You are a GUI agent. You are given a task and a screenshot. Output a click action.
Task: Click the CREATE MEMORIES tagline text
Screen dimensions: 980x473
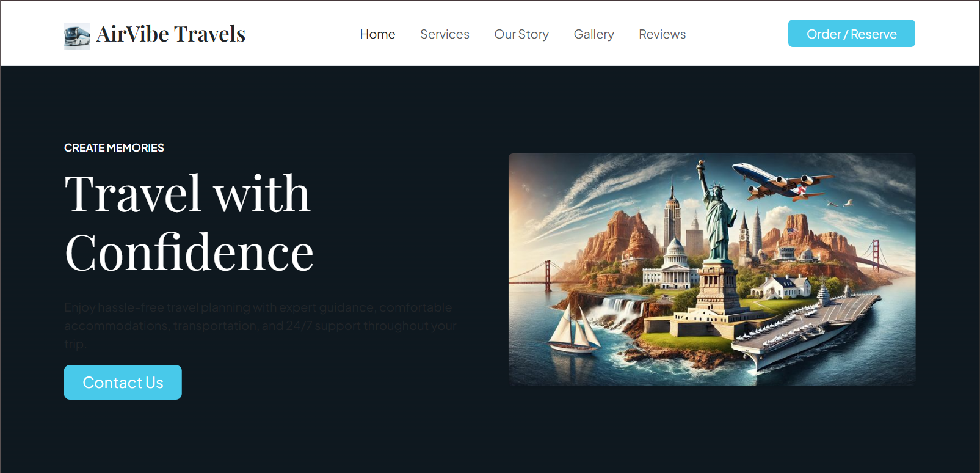[114, 148]
